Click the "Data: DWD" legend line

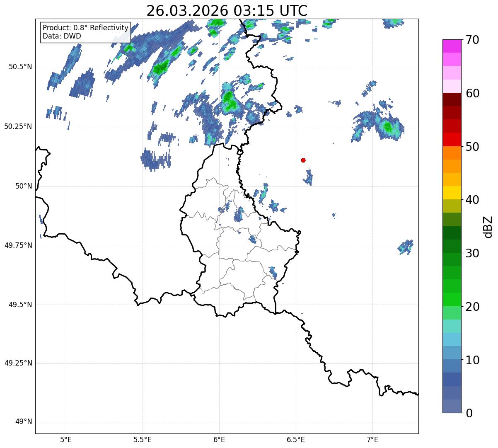[62, 36]
